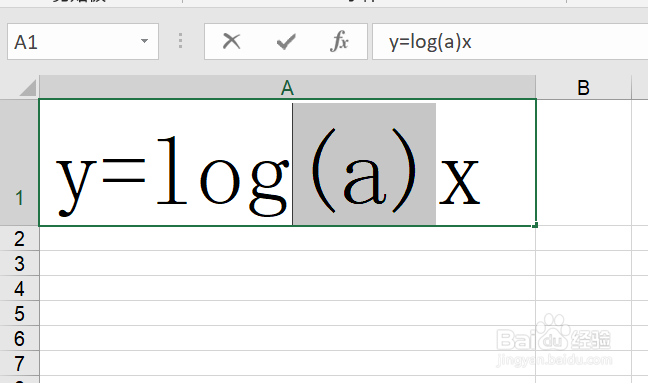The height and width of the screenshot is (383, 648).
Task: Select column B header
Action: tap(584, 88)
